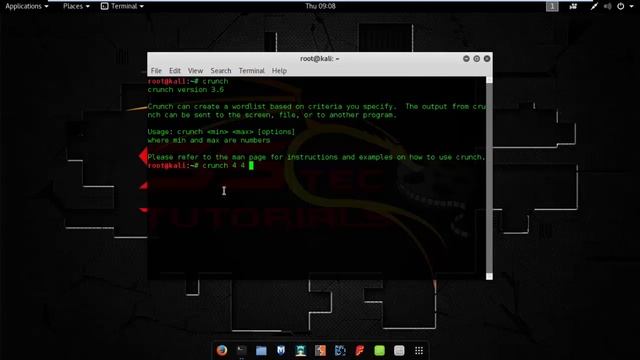The image size is (640, 360).
Task: Minimize the root@kali terminal window
Action: click(x=466, y=59)
